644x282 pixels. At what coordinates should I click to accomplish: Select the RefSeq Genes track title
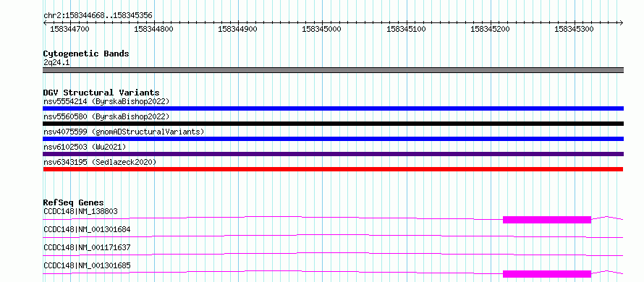73,202
